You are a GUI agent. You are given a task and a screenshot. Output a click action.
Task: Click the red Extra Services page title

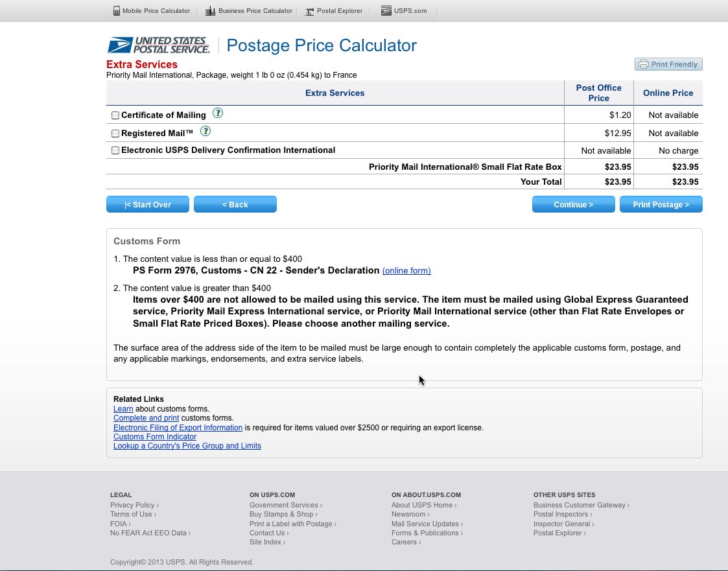coord(141,65)
